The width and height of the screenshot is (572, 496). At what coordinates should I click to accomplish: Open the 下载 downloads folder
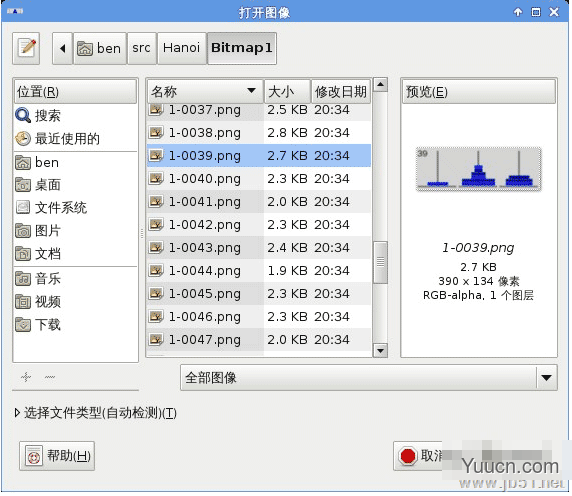(x=76, y=325)
